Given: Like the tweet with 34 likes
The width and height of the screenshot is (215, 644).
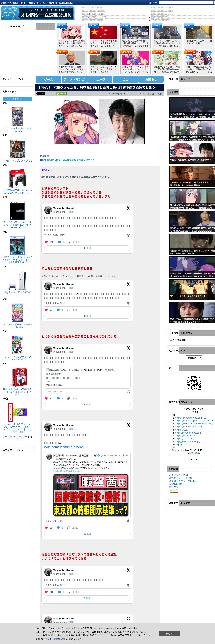Looking at the screenshot, I should tap(46, 399).
